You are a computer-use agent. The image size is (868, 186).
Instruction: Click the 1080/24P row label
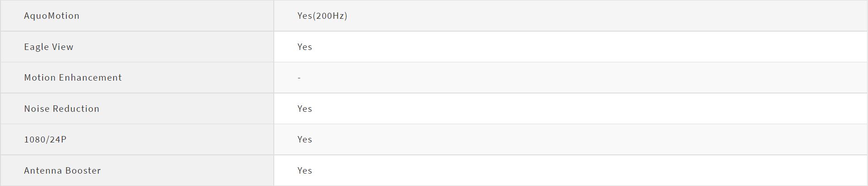click(x=45, y=139)
